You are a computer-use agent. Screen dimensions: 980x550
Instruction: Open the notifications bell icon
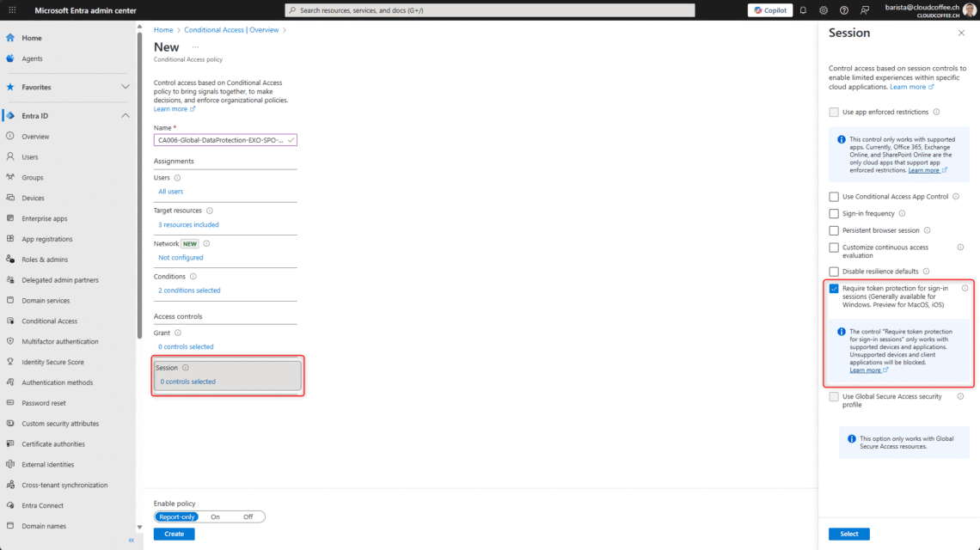(x=803, y=10)
